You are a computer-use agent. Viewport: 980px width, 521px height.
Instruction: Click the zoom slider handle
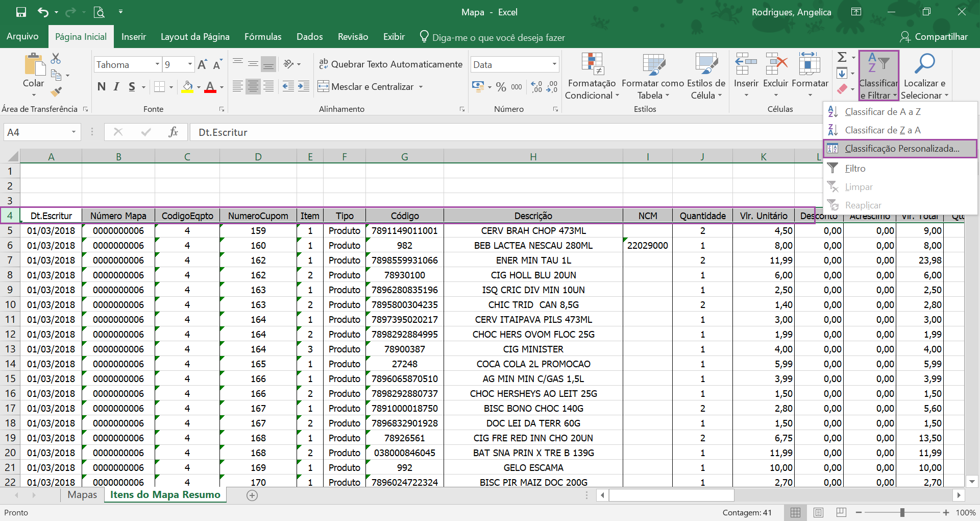coord(902,512)
